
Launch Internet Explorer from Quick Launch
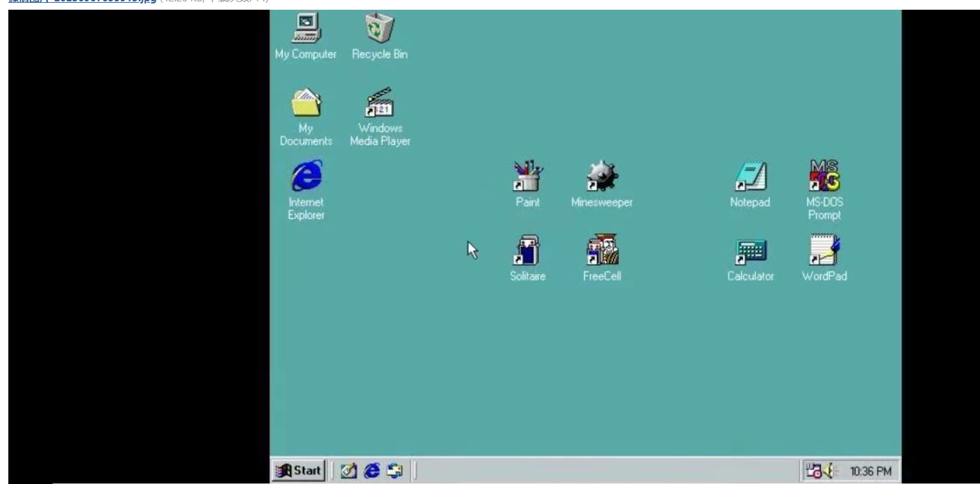click(372, 471)
